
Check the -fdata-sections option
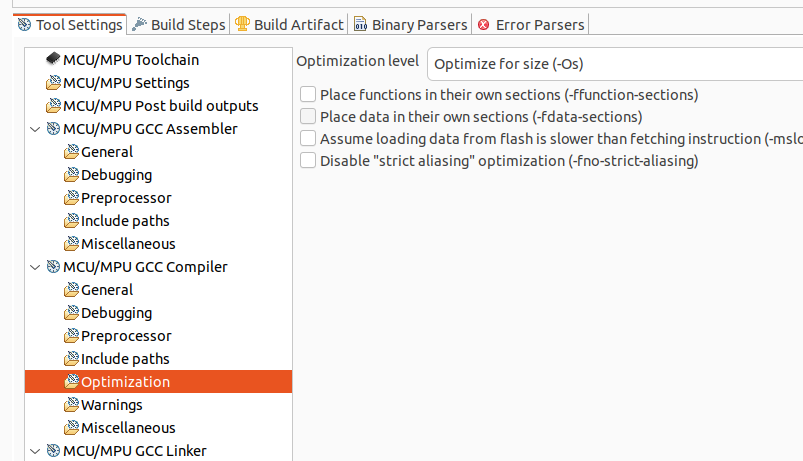(x=308, y=117)
